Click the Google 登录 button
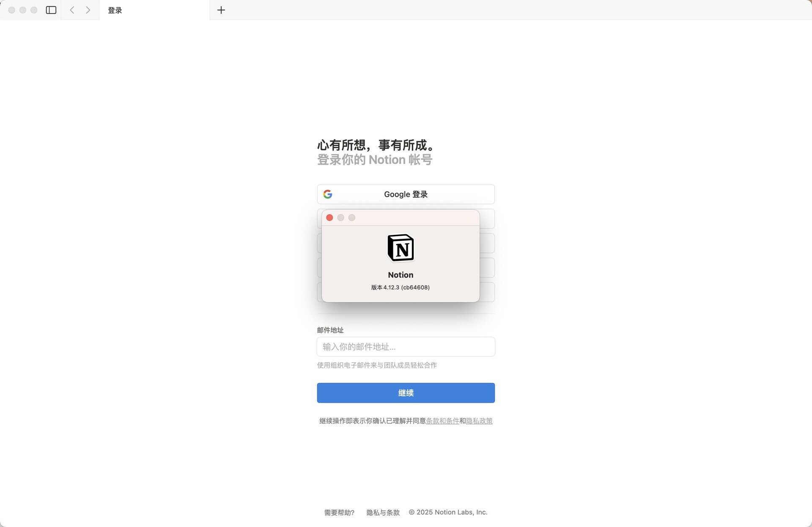This screenshot has height=527, width=812. (405, 194)
